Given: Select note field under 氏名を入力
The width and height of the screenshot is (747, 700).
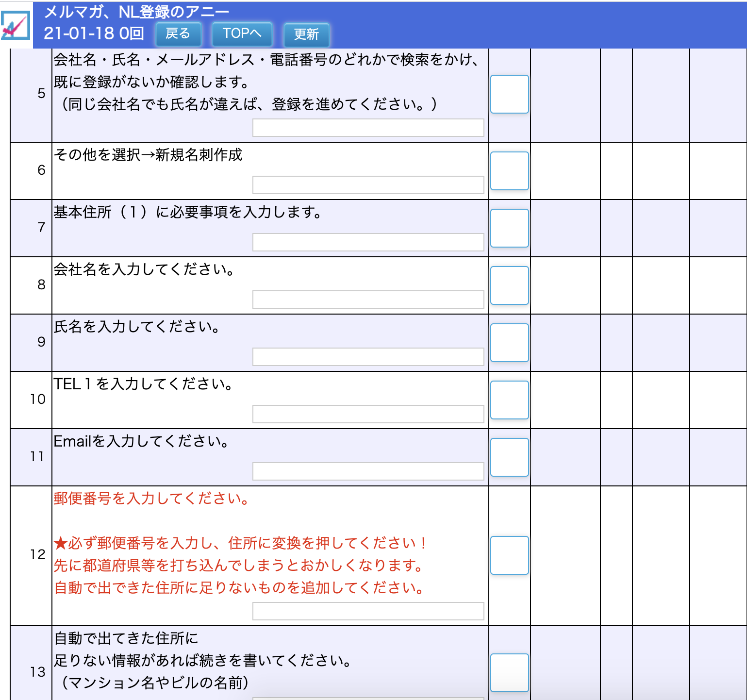Looking at the screenshot, I should (368, 357).
